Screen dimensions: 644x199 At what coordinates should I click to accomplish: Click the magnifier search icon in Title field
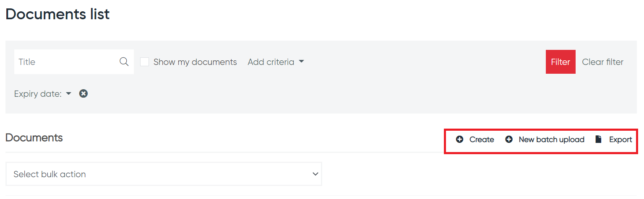pyautogui.click(x=124, y=62)
